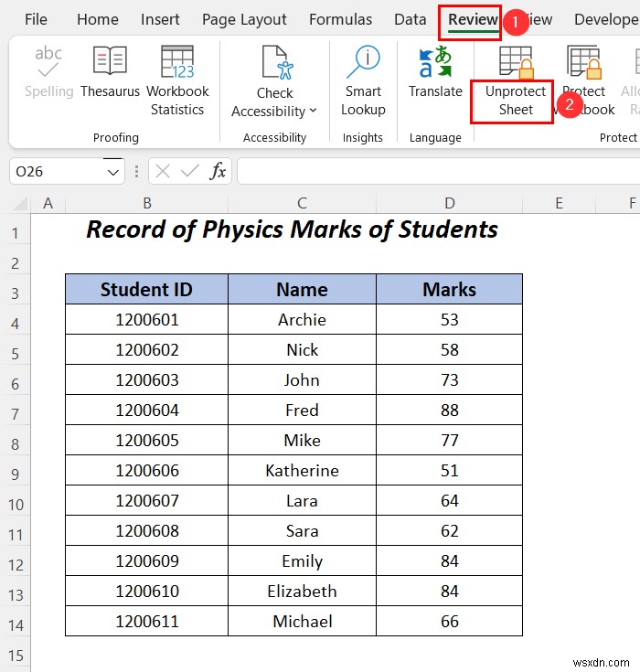Select column C header

(x=302, y=203)
